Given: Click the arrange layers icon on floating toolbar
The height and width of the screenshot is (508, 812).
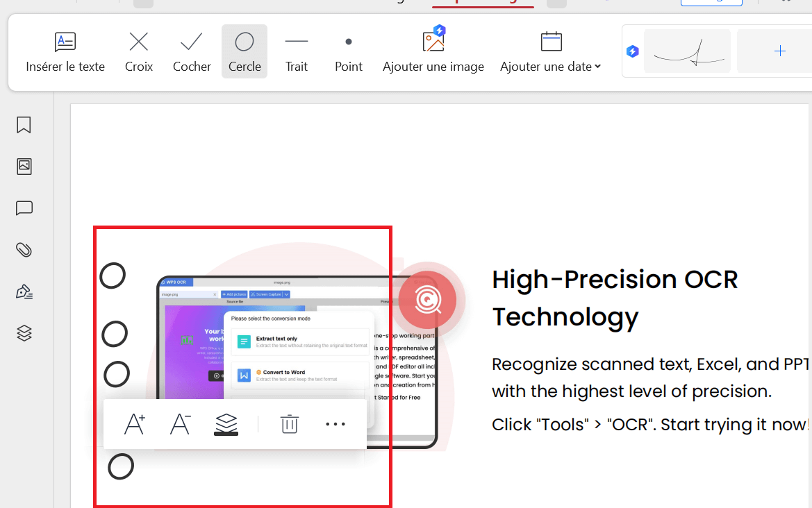Looking at the screenshot, I should coord(226,423).
